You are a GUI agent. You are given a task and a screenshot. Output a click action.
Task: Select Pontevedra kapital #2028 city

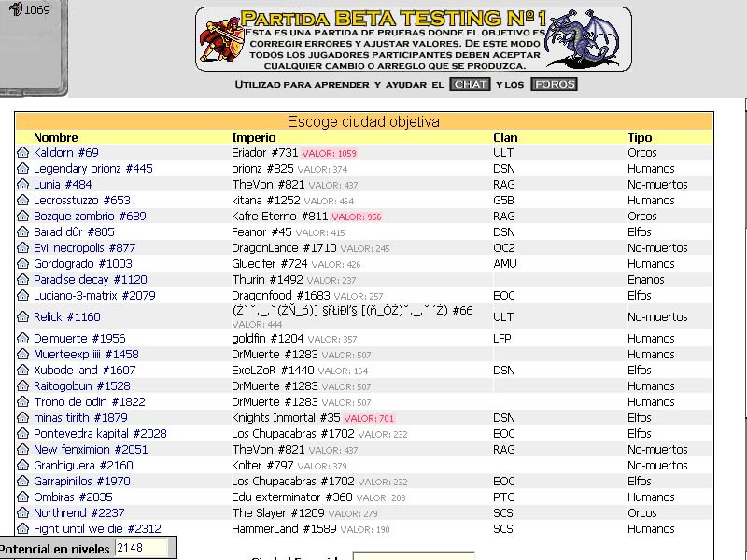coord(100,434)
